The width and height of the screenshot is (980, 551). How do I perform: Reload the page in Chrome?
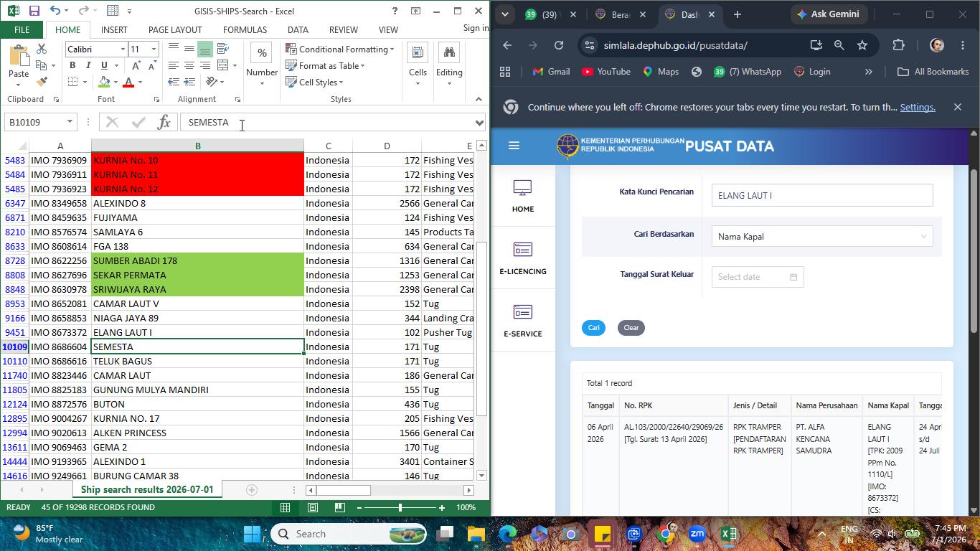559,45
